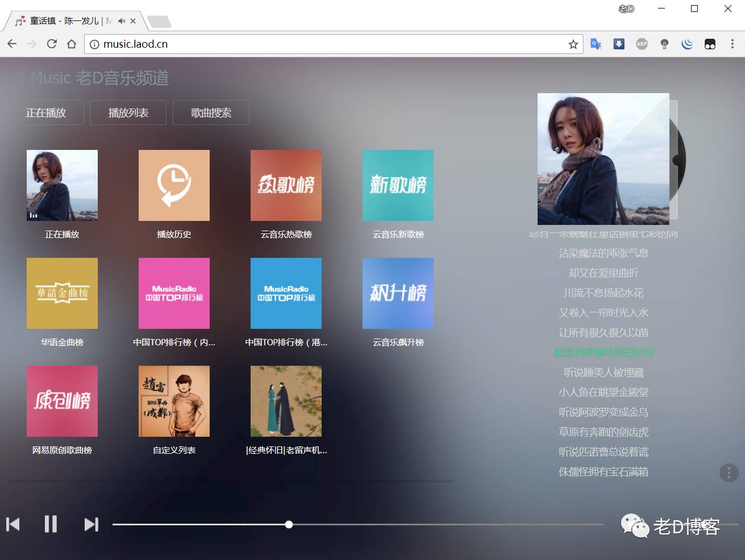The height and width of the screenshot is (560, 745).
Task: Click lyric line 让所有很久很久以前
Action: click(x=604, y=332)
